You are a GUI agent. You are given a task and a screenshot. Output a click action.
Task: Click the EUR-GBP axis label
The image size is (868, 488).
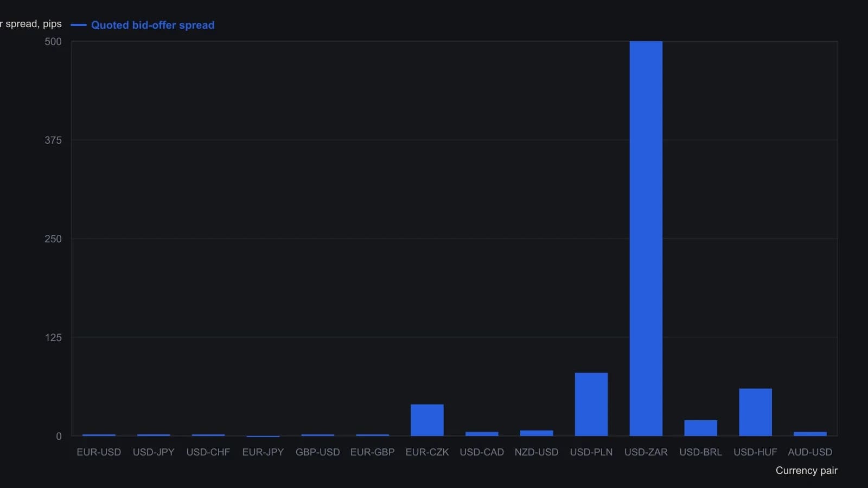coord(373,452)
